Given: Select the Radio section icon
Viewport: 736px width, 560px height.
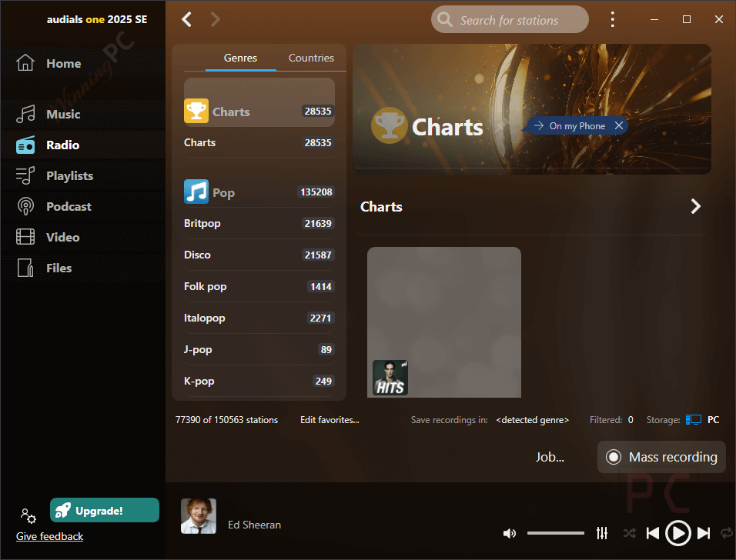Looking at the screenshot, I should click(x=25, y=145).
